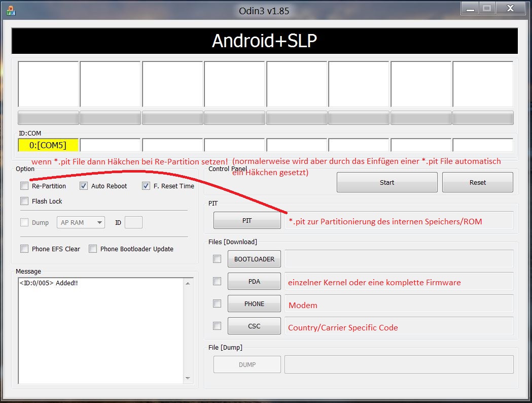Click the yellow 0:[COM5] port box

(x=48, y=145)
